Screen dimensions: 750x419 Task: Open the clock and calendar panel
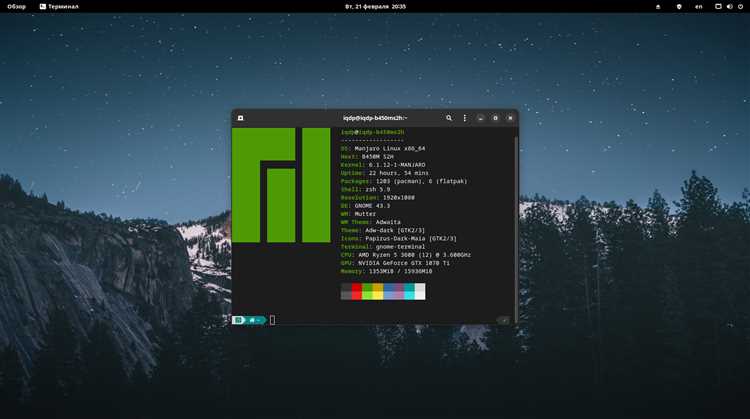tap(375, 7)
